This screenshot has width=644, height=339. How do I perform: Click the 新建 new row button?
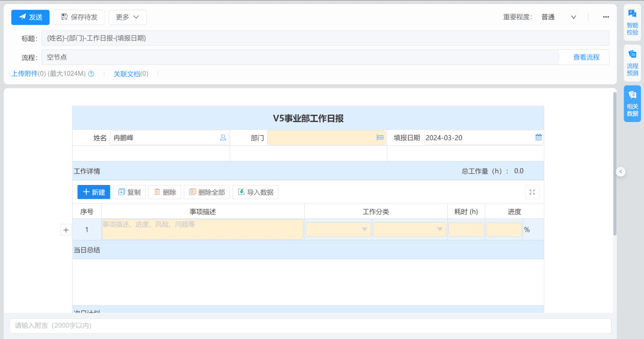click(x=94, y=192)
